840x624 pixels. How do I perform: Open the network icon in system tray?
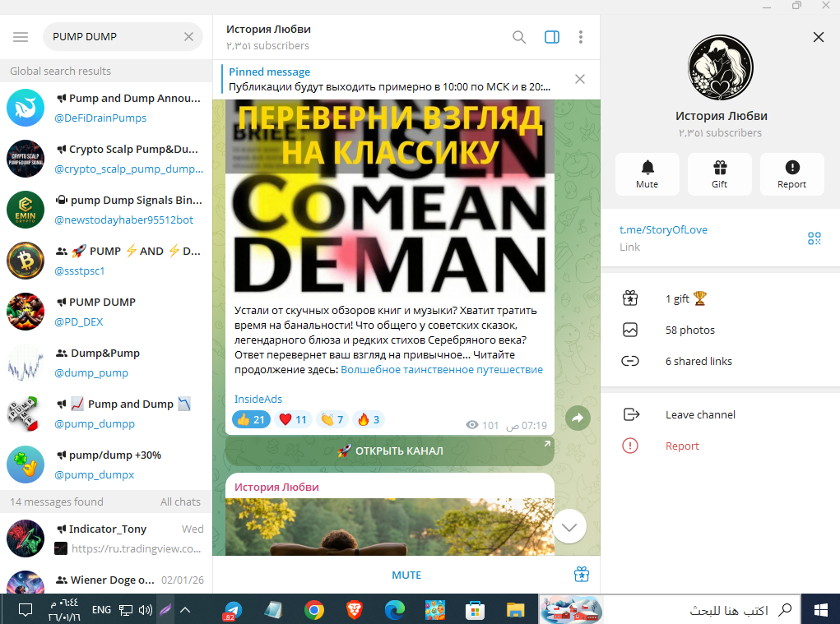point(126,609)
